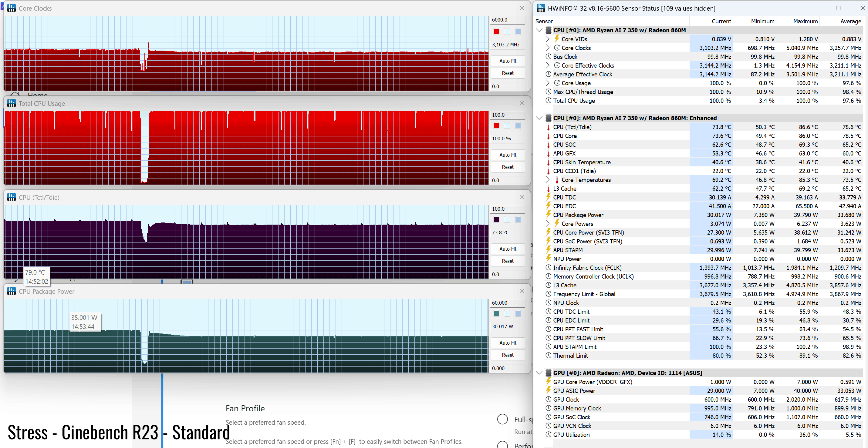Click the 0.0 minimum field in Total CPU Usage
Image resolution: width=868 pixels, height=448 pixels.
508,180
